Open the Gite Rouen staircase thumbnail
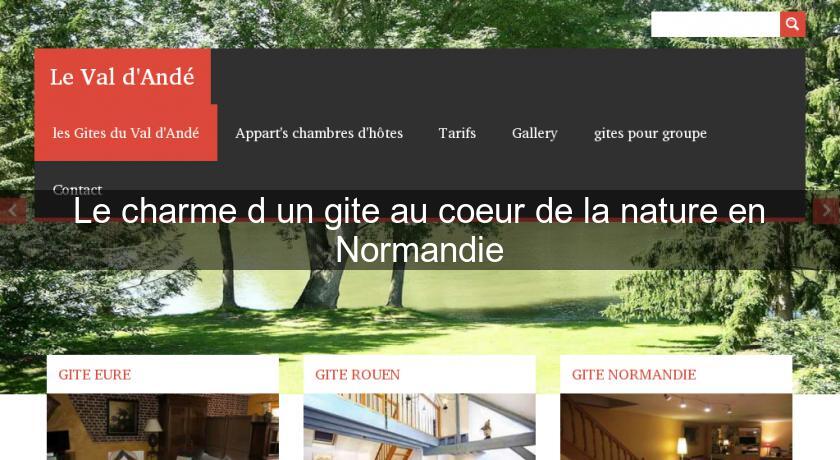 pyautogui.click(x=419, y=427)
